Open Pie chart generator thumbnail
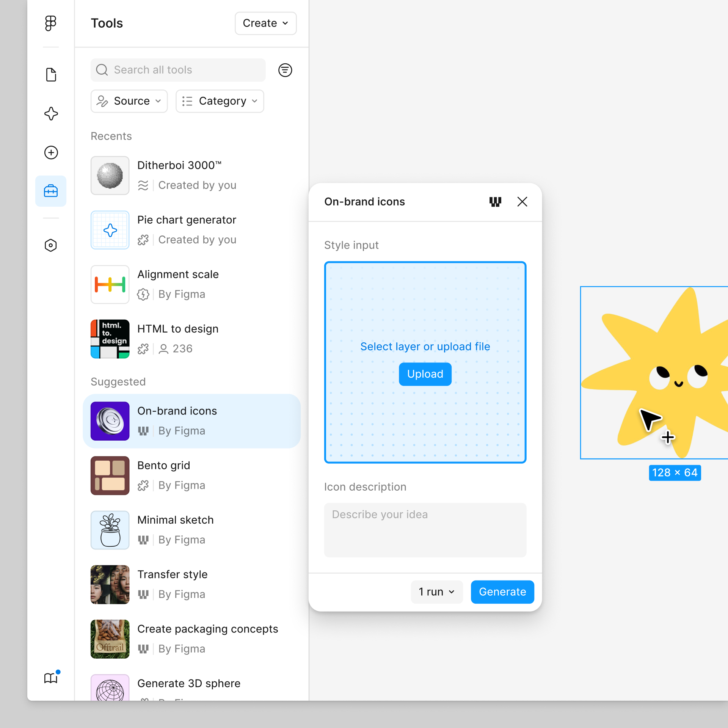 pos(110,230)
